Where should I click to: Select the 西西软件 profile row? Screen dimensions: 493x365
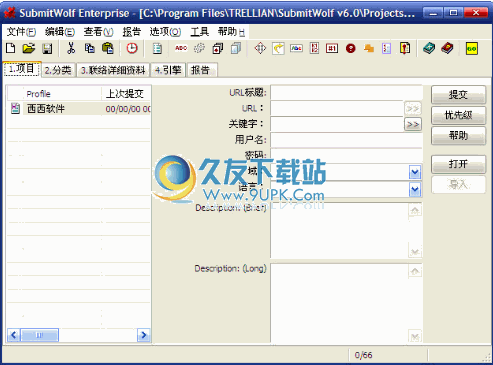tap(79, 109)
